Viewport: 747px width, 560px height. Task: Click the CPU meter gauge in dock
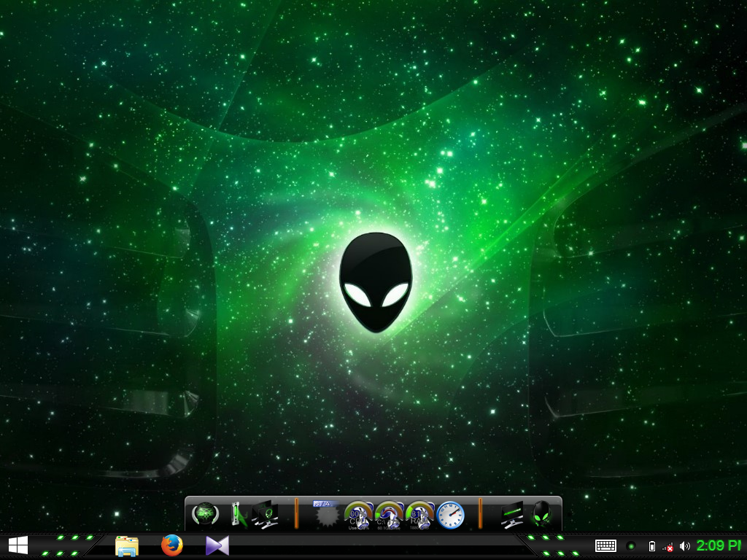358,516
